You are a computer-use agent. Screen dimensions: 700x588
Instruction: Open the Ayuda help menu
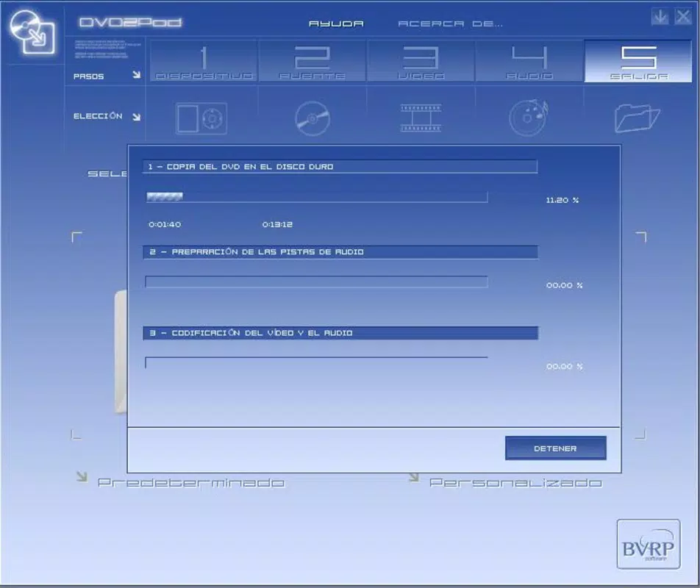pos(336,24)
